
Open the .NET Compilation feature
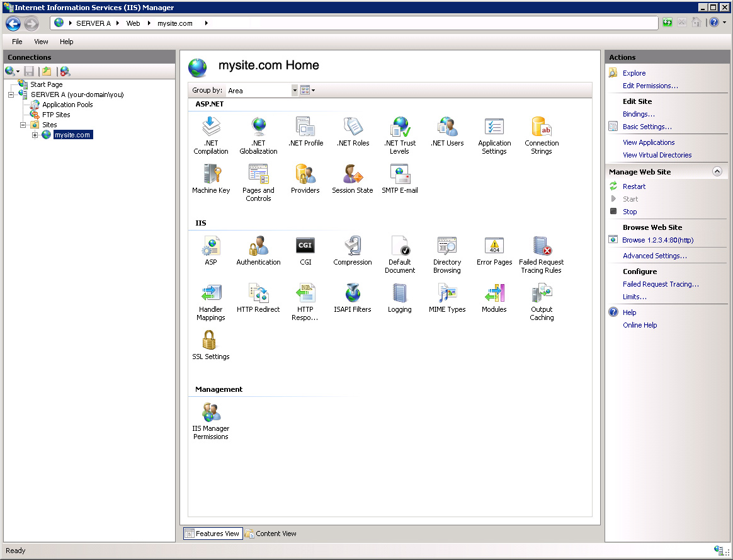[211, 135]
